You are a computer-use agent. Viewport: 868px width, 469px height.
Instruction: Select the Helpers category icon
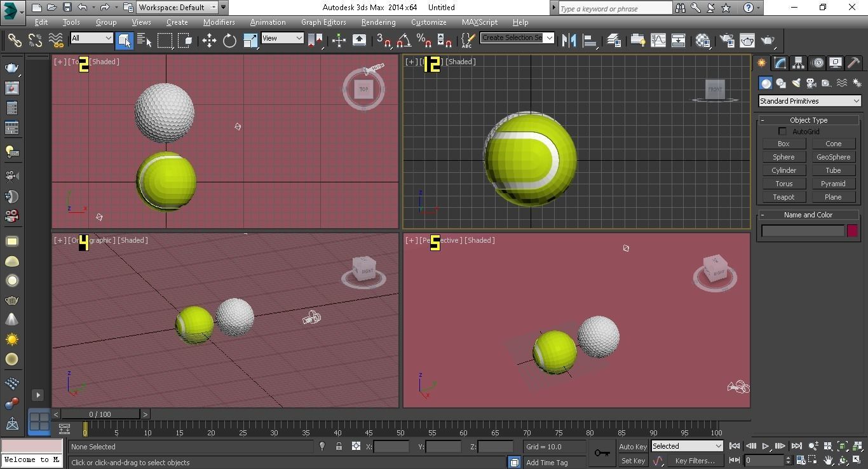[x=826, y=83]
